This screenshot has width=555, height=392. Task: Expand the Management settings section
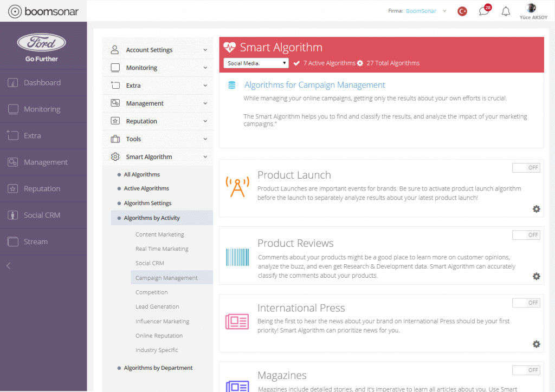coord(158,103)
